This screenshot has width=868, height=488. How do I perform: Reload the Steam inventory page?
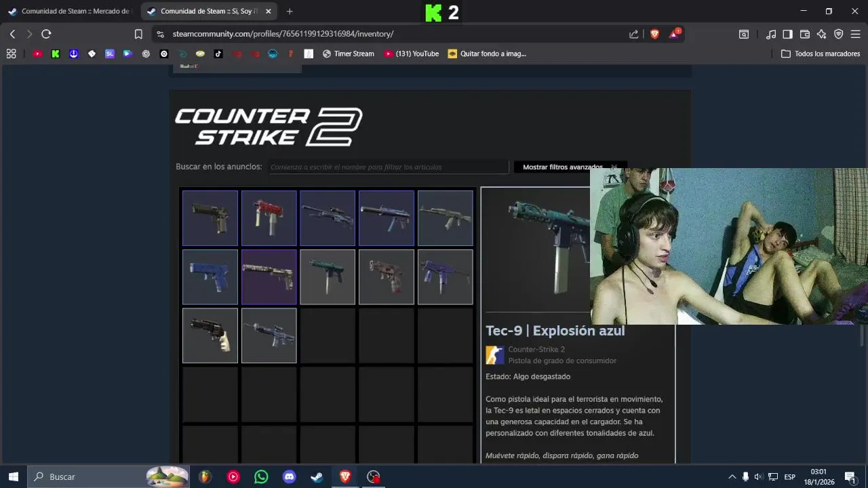pos(46,34)
